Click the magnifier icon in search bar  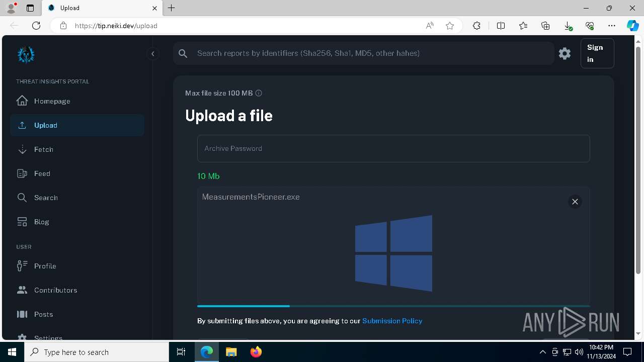(183, 53)
